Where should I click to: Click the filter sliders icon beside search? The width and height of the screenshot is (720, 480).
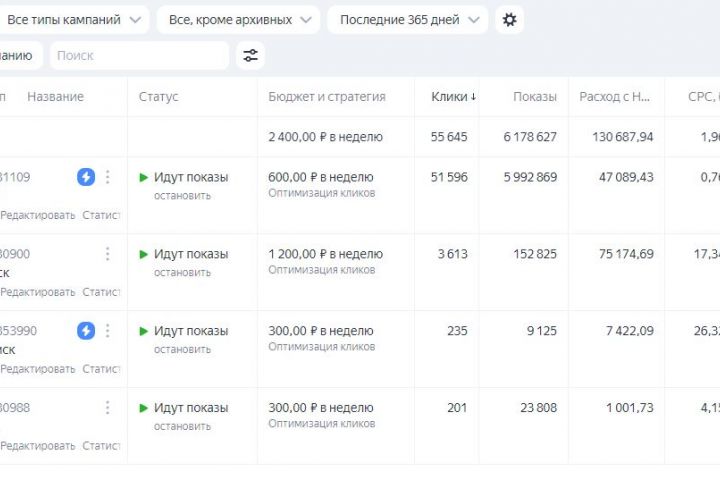click(x=250, y=56)
